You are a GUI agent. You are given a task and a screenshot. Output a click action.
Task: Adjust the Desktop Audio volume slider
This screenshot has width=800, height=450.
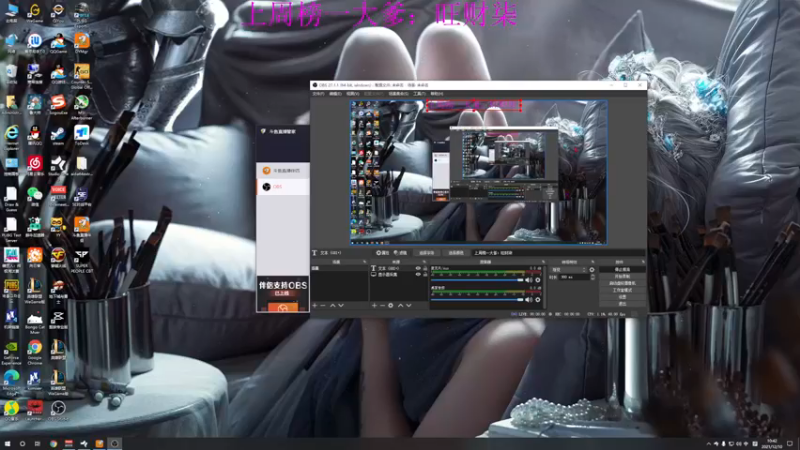(477, 299)
